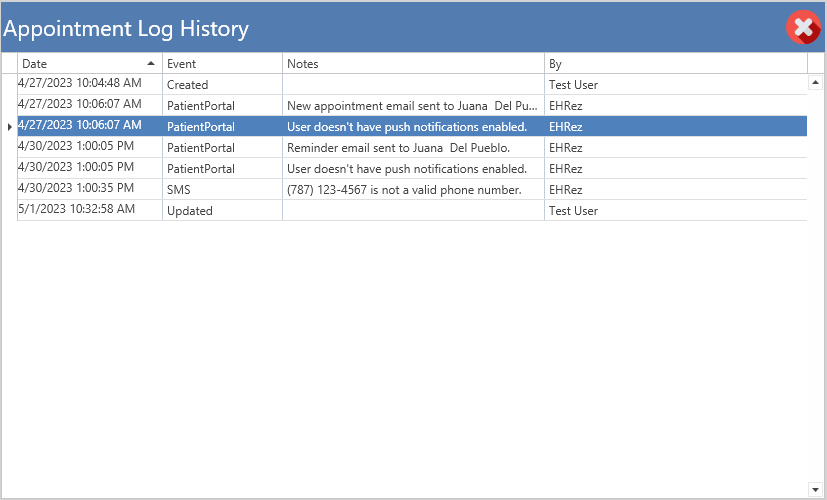Click the scroll up arrow of the log list
Image resolution: width=827 pixels, height=500 pixels.
815,82
